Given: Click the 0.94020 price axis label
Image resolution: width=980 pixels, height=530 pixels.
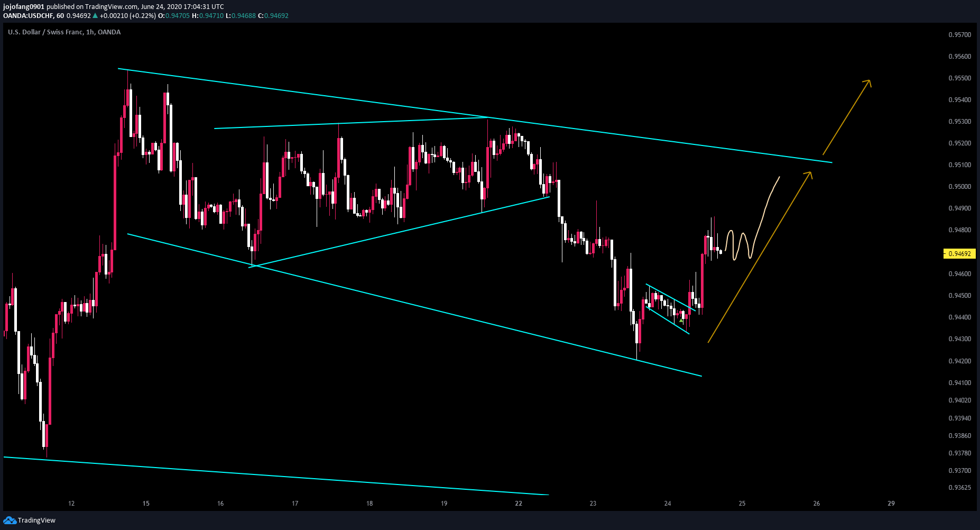Looking at the screenshot, I should [x=960, y=400].
